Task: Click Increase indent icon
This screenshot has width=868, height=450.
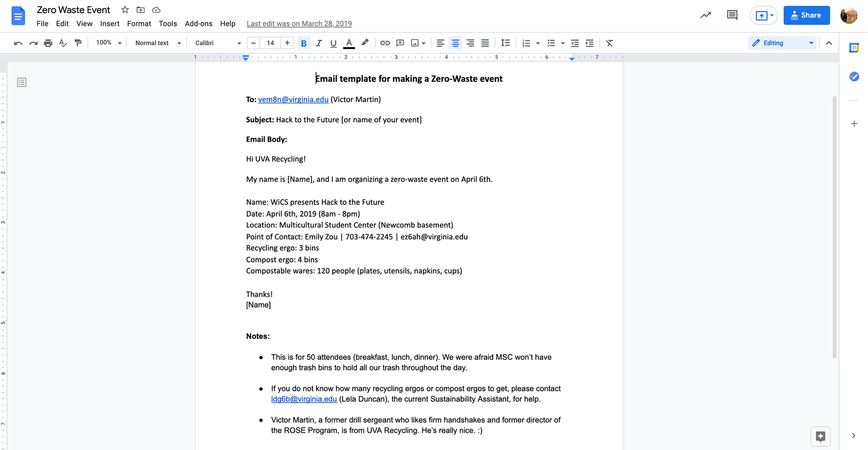Action: point(590,43)
